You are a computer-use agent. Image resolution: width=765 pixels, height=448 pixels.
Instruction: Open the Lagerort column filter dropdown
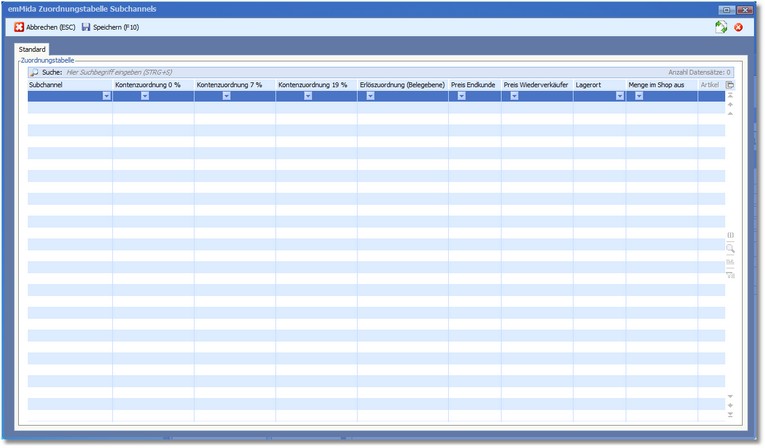coord(620,96)
